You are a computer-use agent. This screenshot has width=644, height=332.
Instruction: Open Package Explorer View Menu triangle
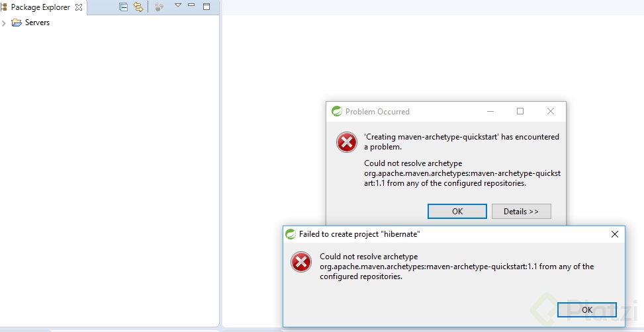click(x=178, y=5)
